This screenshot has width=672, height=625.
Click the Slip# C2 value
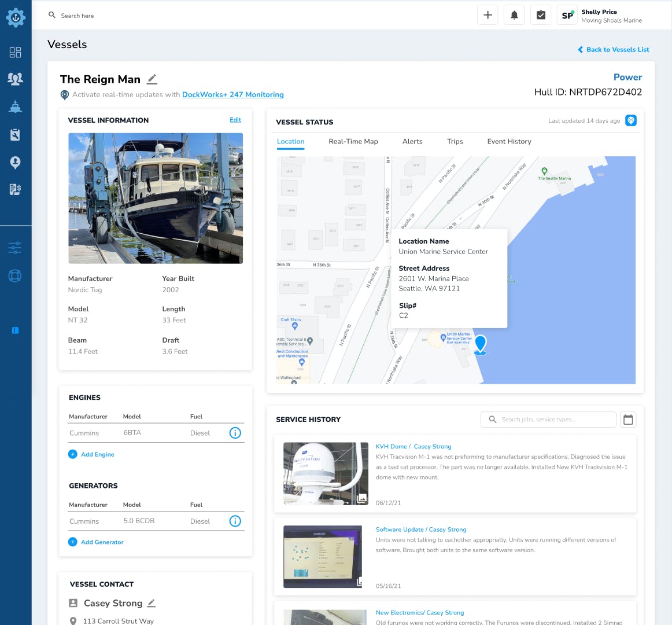[403, 316]
